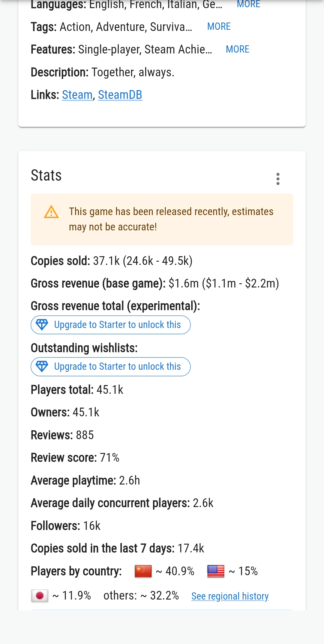Select Description text Together, always.
Image resolution: width=324 pixels, height=644 pixels.
coord(133,72)
